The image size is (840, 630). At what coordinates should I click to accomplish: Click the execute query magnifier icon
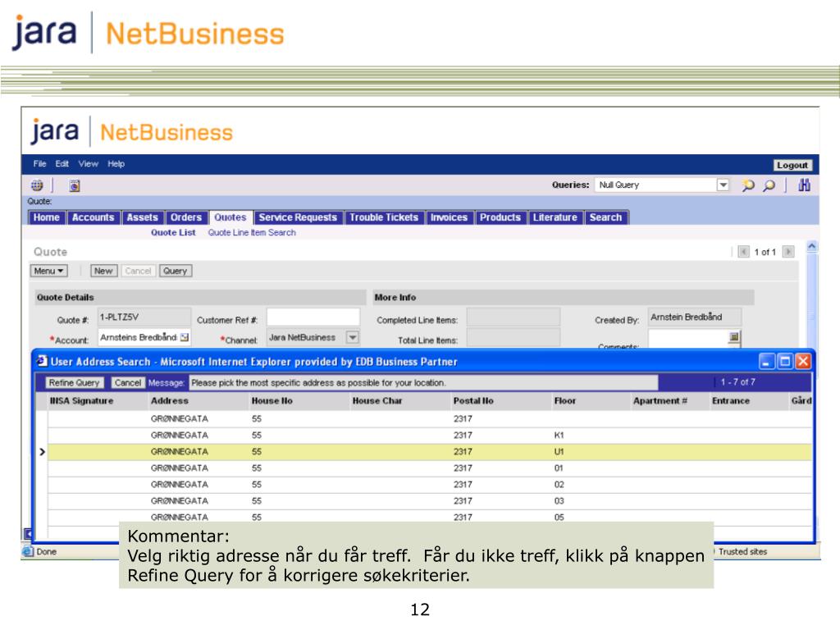(769, 185)
